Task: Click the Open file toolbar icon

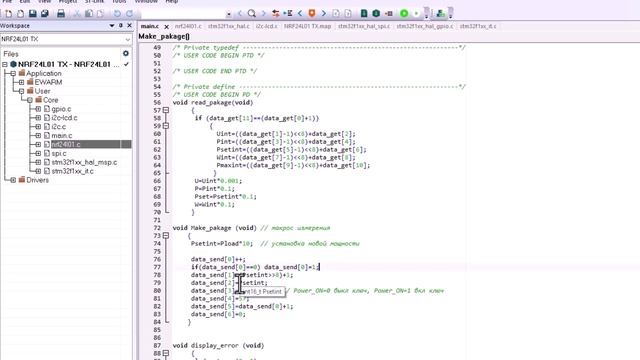Action: pos(20,13)
